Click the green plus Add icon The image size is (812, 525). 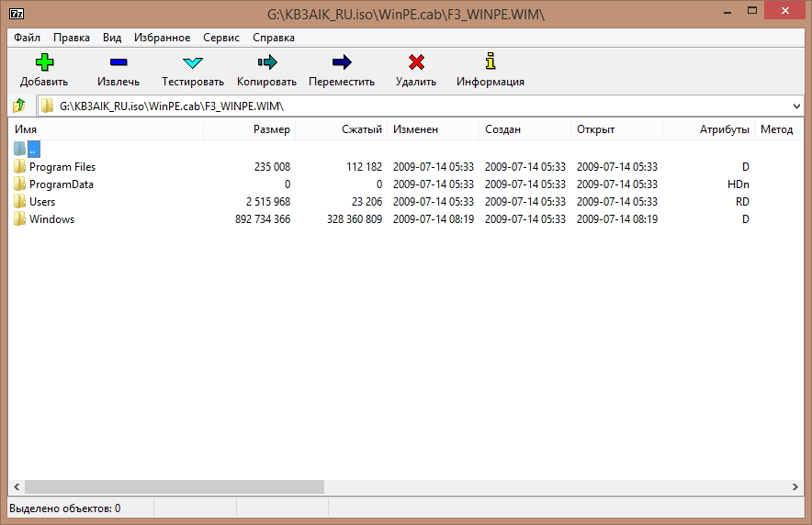point(44,62)
